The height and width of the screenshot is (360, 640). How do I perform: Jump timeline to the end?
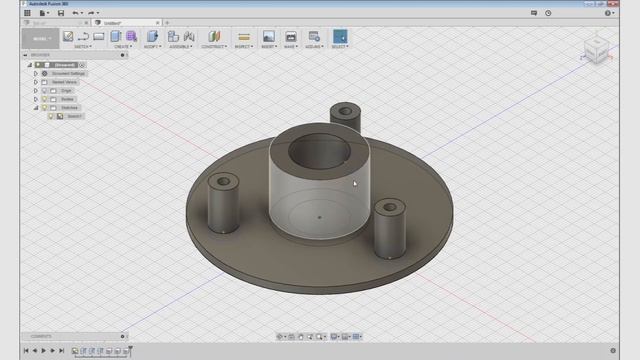(62, 351)
